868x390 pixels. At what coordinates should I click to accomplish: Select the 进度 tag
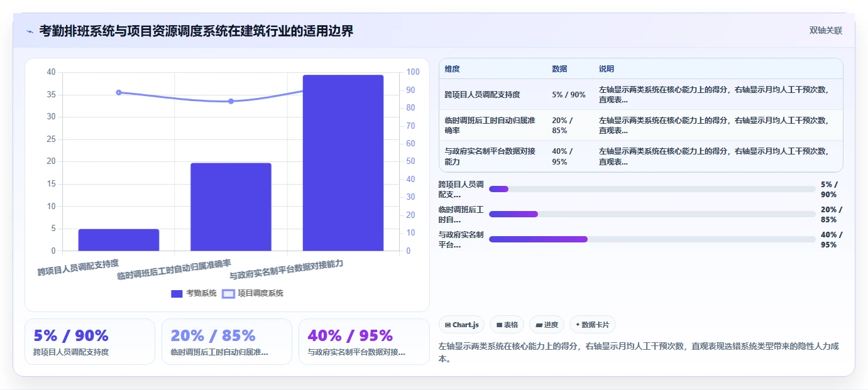[x=547, y=325]
